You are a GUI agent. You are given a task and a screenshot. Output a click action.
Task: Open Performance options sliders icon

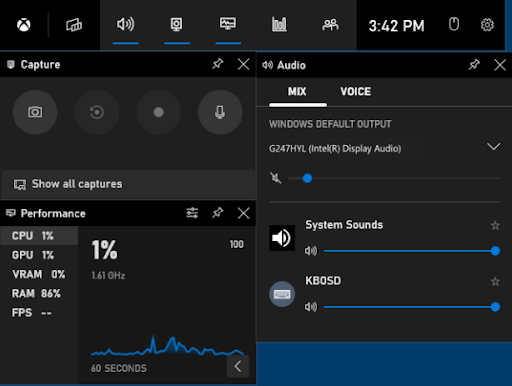tap(192, 213)
